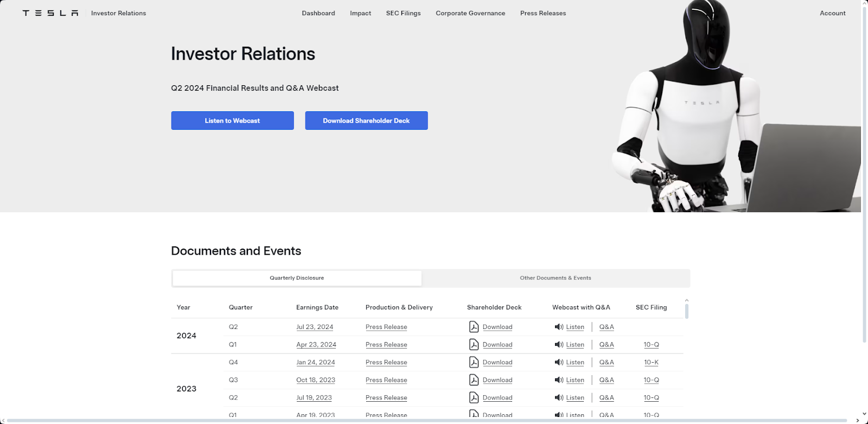Click the PDF icon for Q4 2023 deck
Viewport: 868px width, 424px height.
pyautogui.click(x=474, y=362)
